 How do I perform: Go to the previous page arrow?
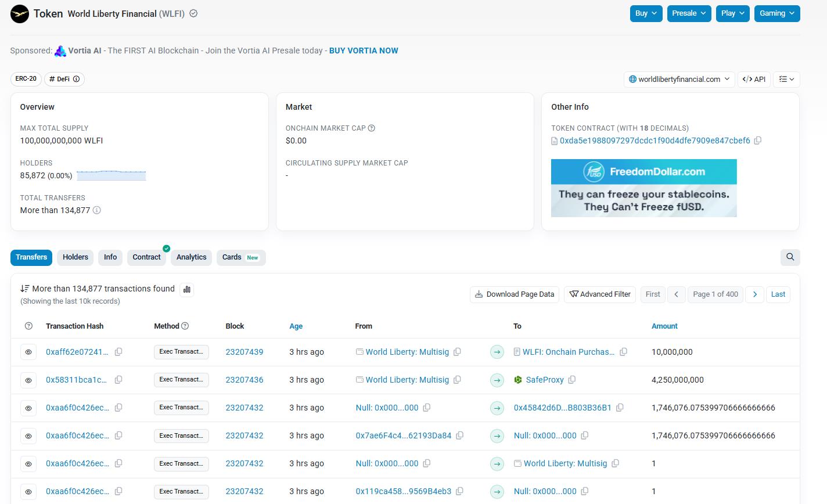[676, 294]
